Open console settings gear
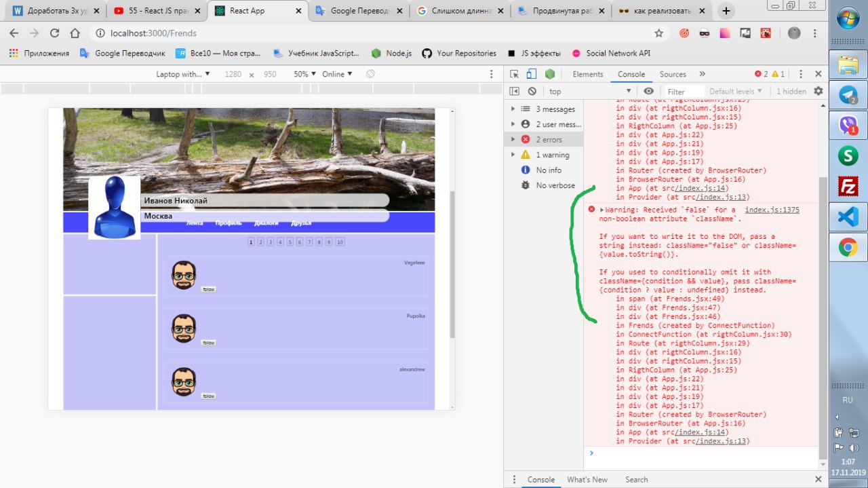 click(x=818, y=92)
